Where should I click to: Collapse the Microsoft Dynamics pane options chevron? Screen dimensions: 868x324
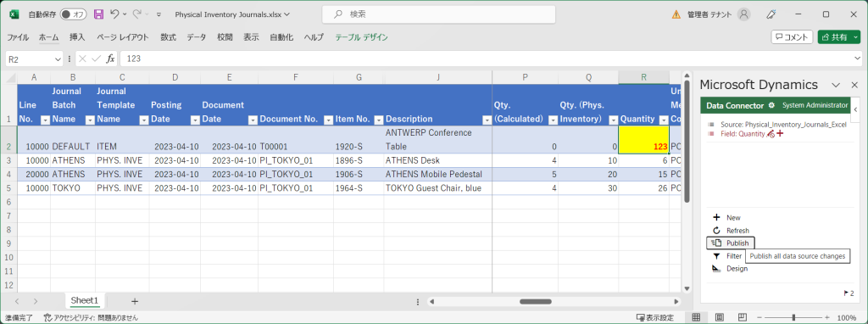point(837,86)
